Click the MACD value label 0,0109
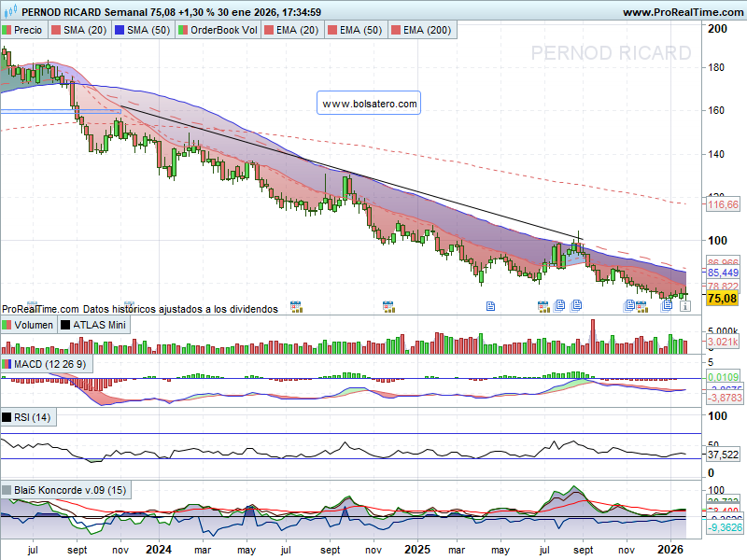The image size is (747, 560). pyautogui.click(x=723, y=377)
